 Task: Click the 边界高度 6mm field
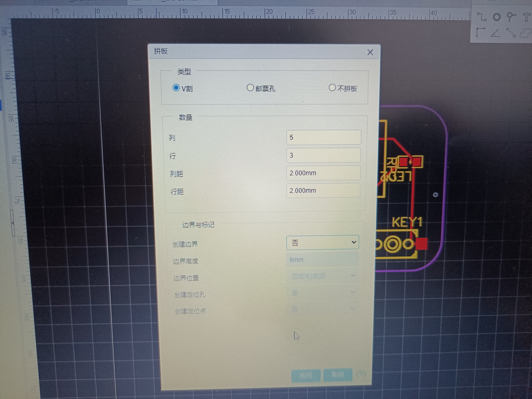coord(323,260)
